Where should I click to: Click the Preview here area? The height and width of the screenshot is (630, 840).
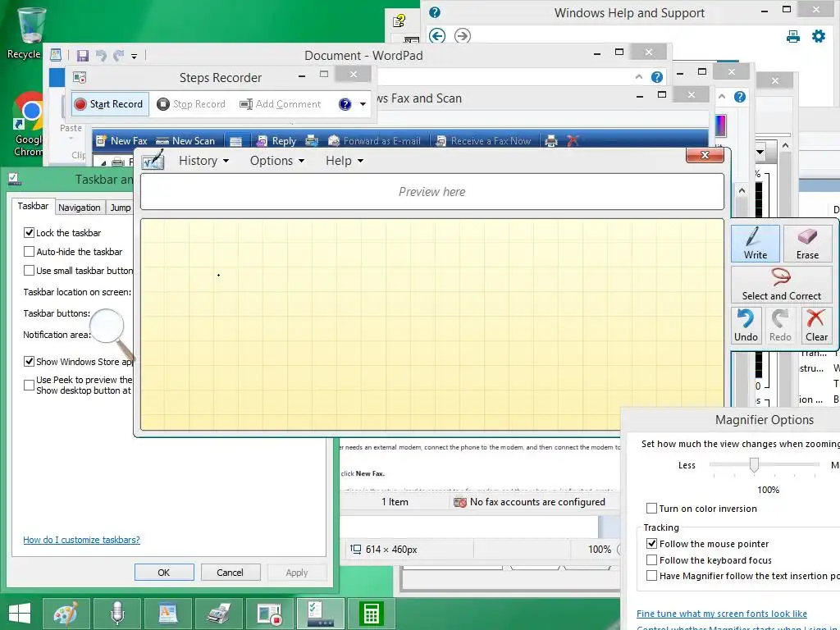pyautogui.click(x=431, y=192)
